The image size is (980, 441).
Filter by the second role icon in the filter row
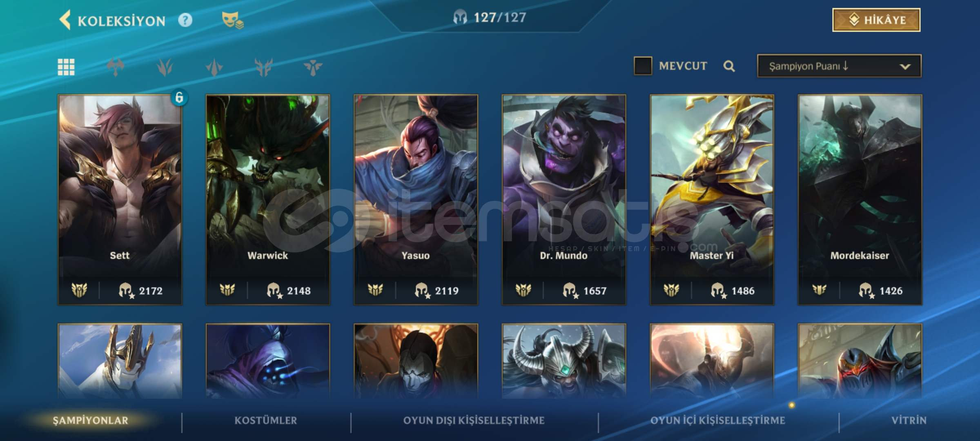165,67
